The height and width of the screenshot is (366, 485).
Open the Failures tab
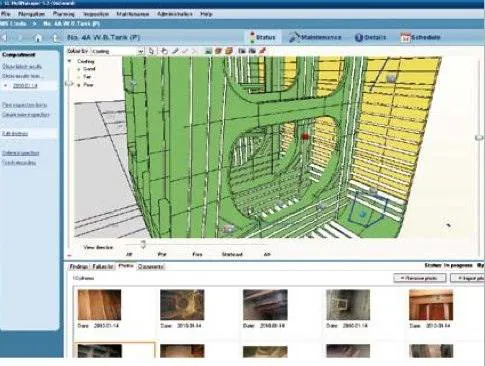point(103,267)
